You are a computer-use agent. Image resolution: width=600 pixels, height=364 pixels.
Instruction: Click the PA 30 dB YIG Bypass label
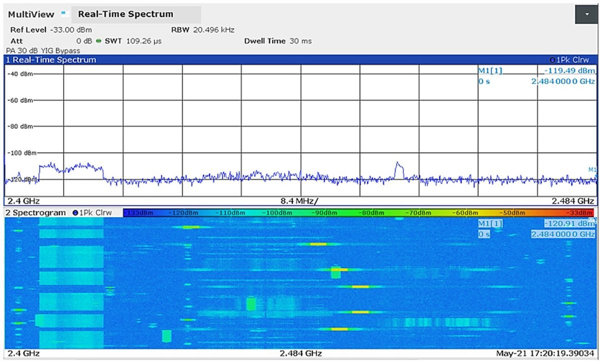tap(43, 50)
